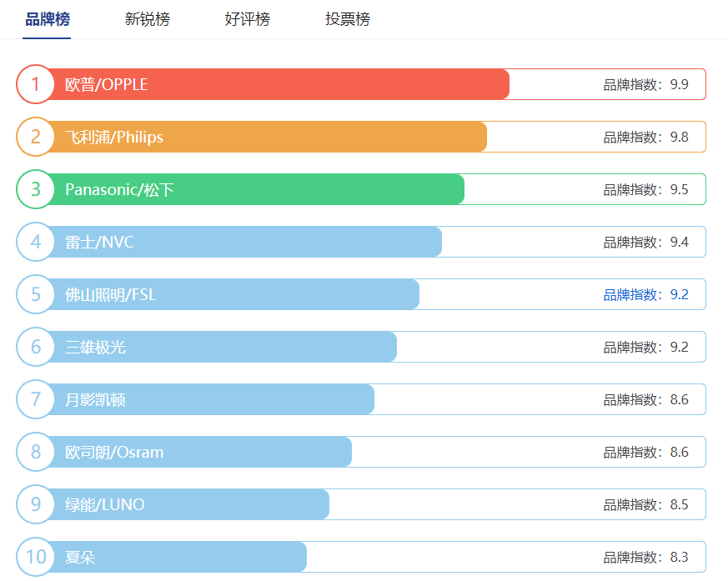Image resolution: width=728 pixels, height=581 pixels.
Task: Click 品牌指数: 8.5 for 绿能/LUNO
Action: 645,504
